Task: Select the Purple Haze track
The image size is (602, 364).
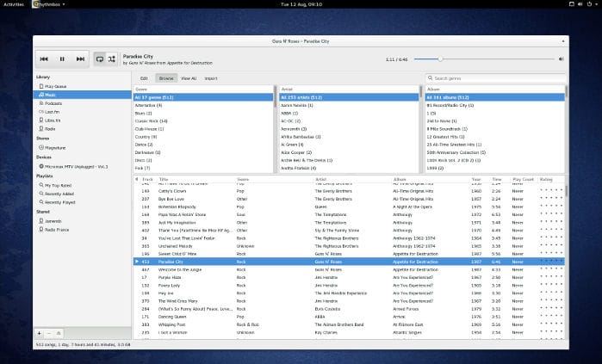Action: (x=349, y=278)
